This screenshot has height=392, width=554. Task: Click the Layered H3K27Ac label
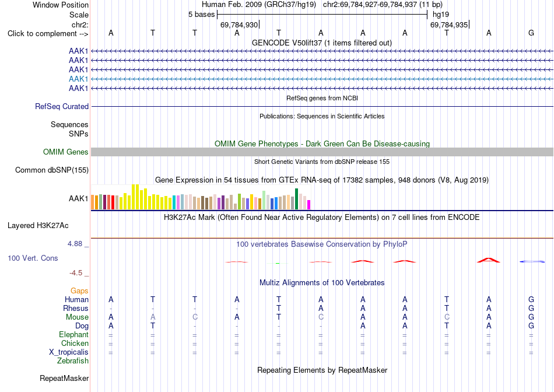coord(38,226)
